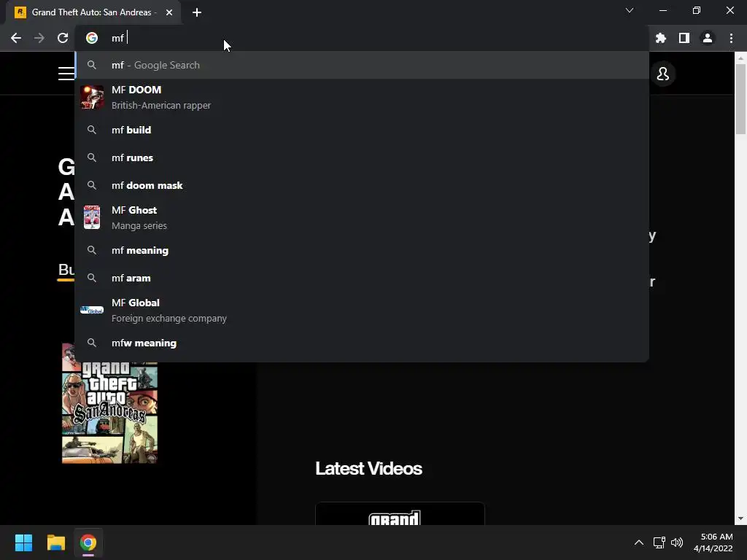Open the clock showing 5:06 AM
The width and height of the screenshot is (747, 560).
pyautogui.click(x=713, y=542)
